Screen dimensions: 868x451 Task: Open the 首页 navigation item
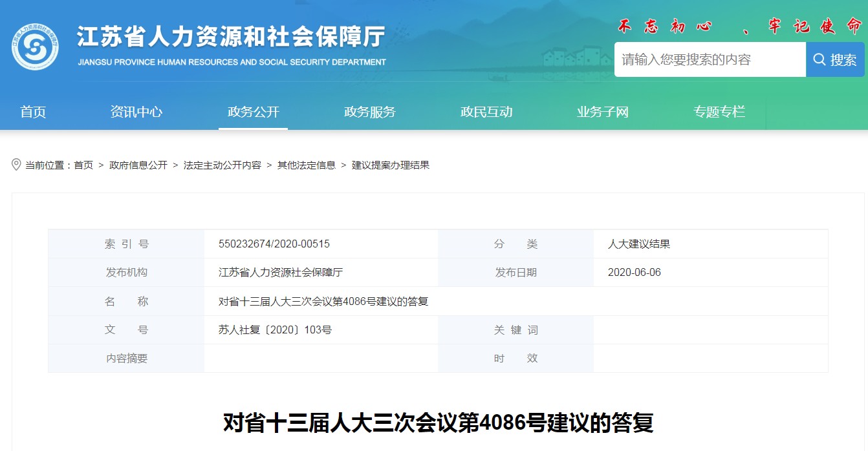point(33,112)
